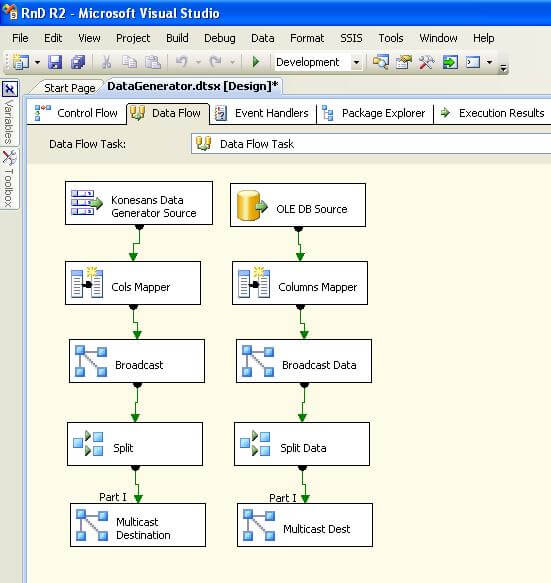Open the Toolbox hammer-wrench toolbar icon

coord(426,62)
